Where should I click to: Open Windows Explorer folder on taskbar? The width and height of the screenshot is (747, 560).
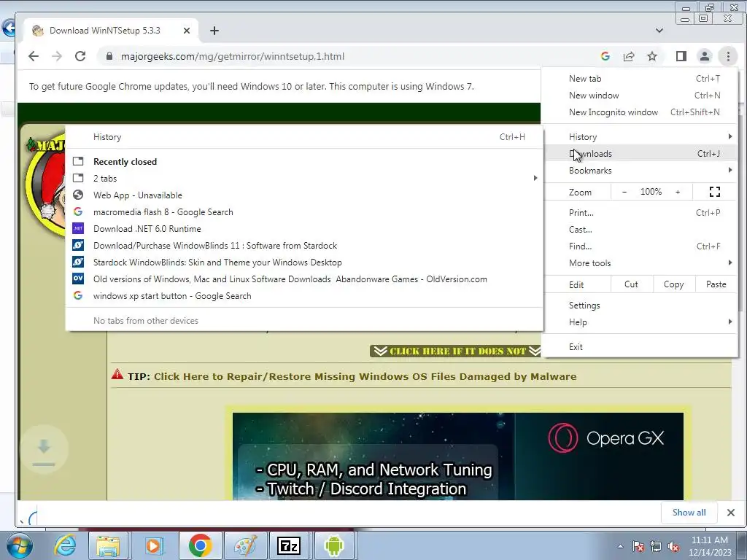(108, 545)
